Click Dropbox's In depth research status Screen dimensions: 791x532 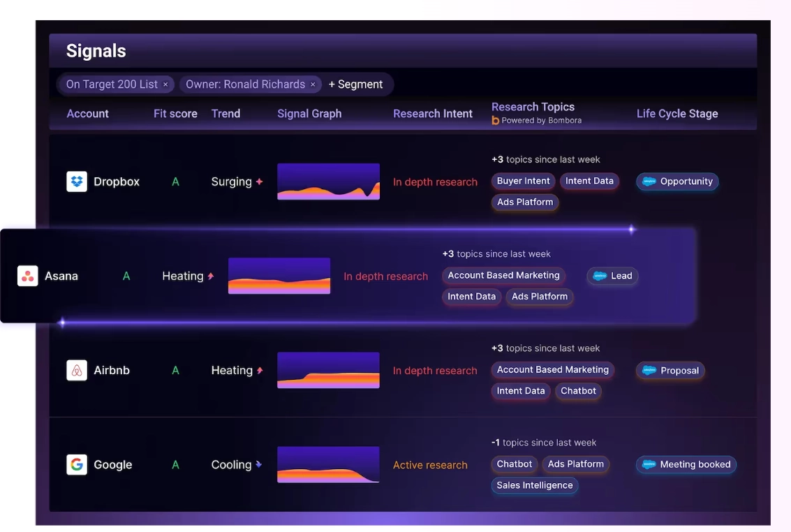(x=435, y=182)
